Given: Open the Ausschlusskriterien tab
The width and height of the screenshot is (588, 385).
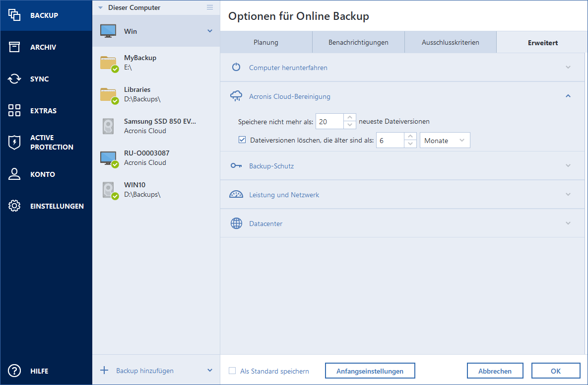Looking at the screenshot, I should 450,43.
